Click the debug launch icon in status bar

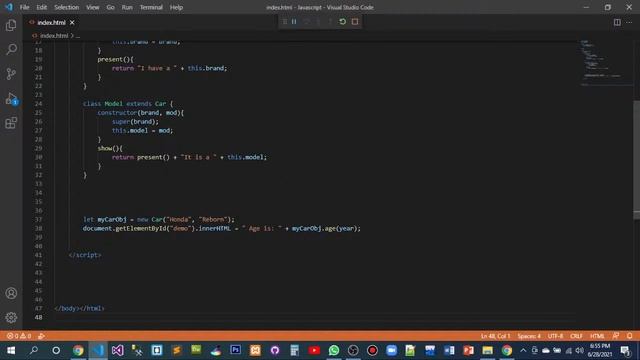click(41, 336)
